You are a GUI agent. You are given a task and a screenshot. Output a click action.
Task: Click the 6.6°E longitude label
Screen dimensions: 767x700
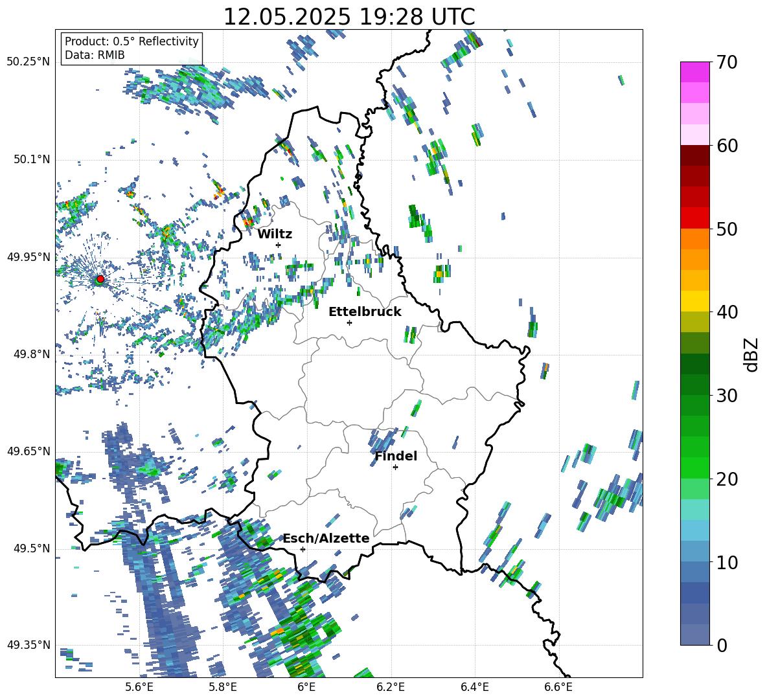click(x=558, y=688)
